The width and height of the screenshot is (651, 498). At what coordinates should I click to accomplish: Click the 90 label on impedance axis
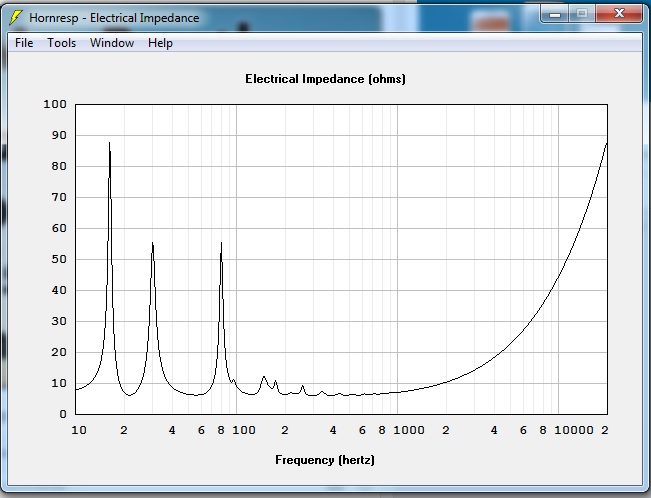click(59, 135)
